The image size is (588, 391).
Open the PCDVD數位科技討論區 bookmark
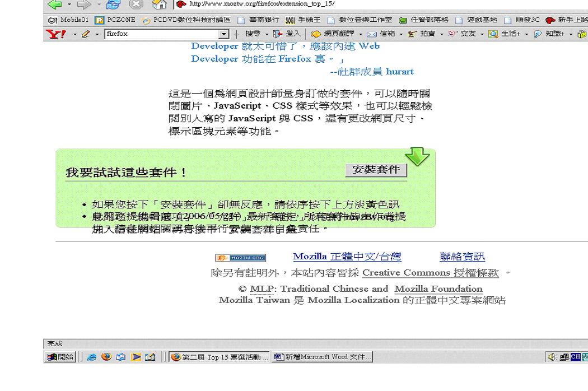tap(186, 20)
